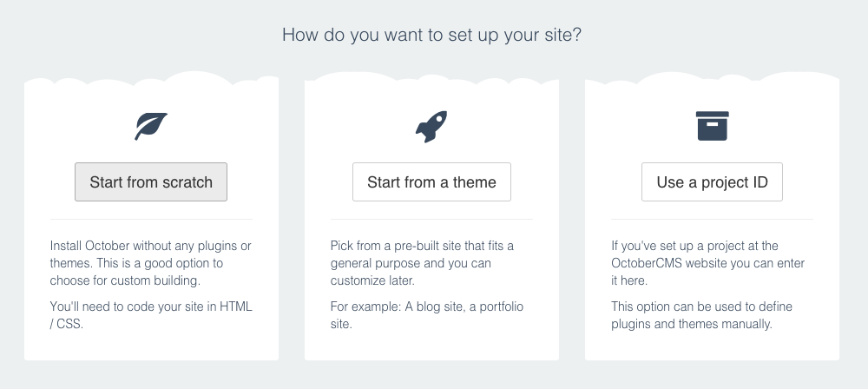Screen dimensions: 868x389
Task: Click the rocket icon on the theme card
Action: click(431, 127)
